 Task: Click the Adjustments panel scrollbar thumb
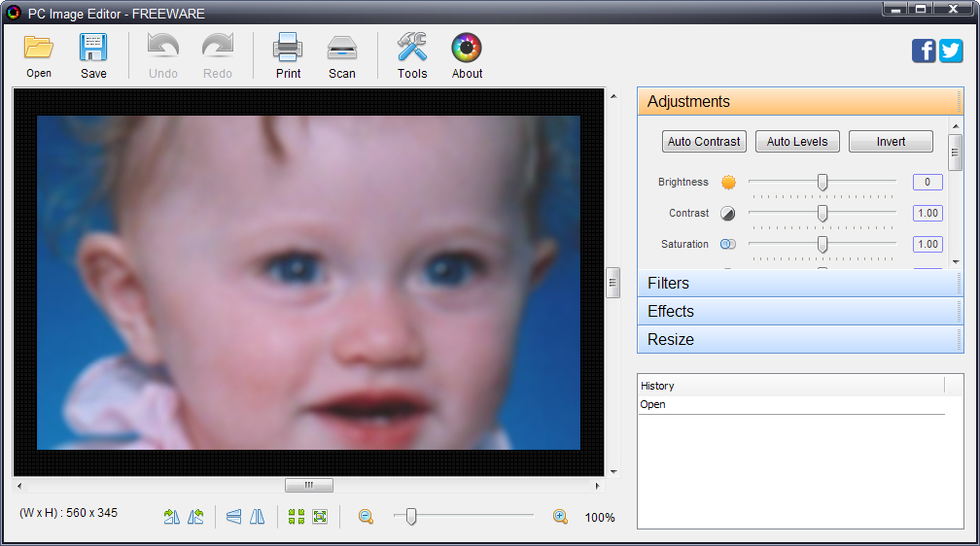pyautogui.click(x=955, y=152)
